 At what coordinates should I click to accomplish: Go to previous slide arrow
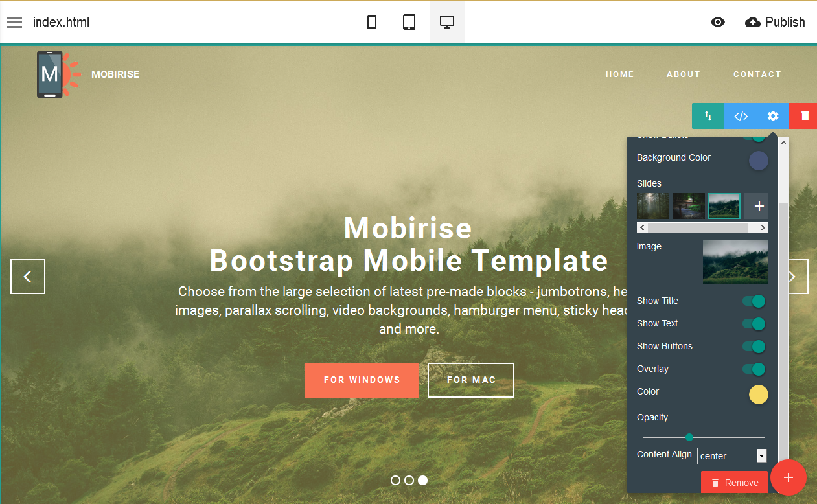(28, 277)
